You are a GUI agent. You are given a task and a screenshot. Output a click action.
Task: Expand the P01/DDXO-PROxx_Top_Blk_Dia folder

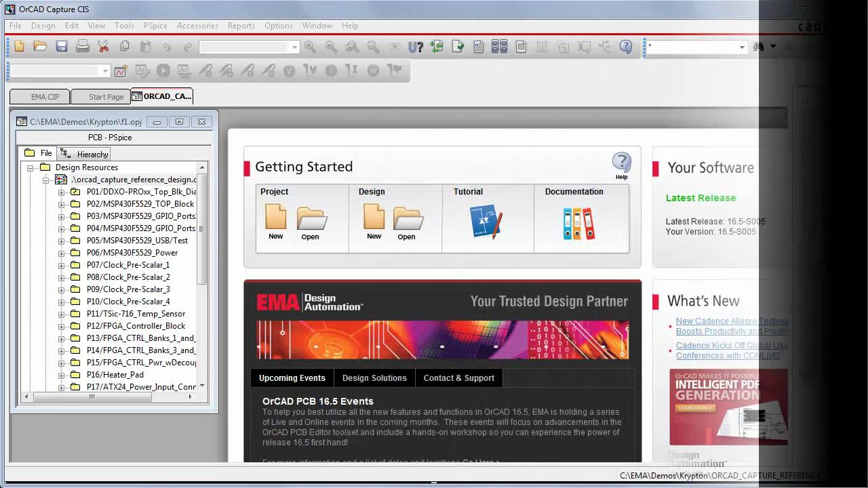[x=62, y=192]
